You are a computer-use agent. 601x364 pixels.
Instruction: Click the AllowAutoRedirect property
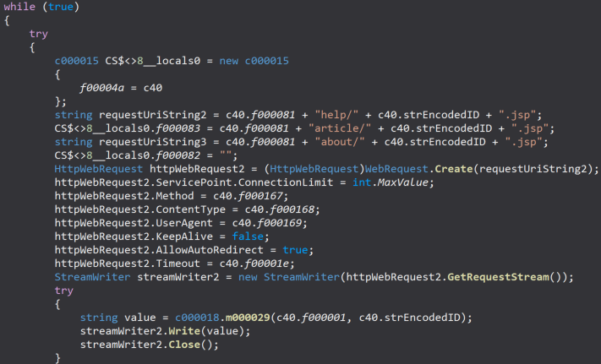point(210,250)
